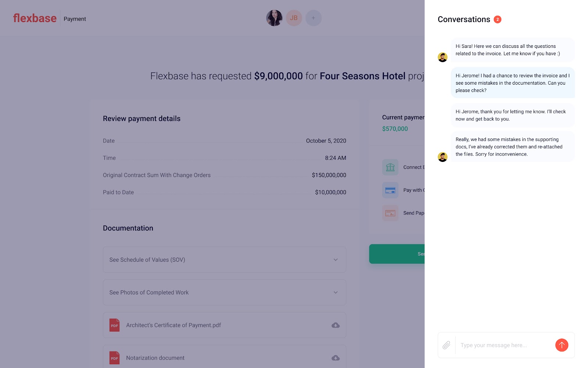Click the Send Paper check icon
The height and width of the screenshot is (368, 588).
pos(390,213)
